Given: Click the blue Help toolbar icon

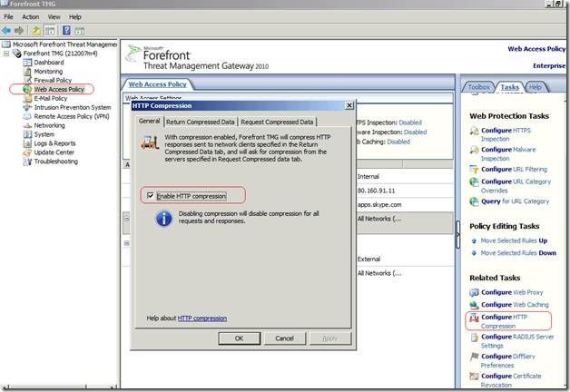Looking at the screenshot, I should [x=66, y=31].
